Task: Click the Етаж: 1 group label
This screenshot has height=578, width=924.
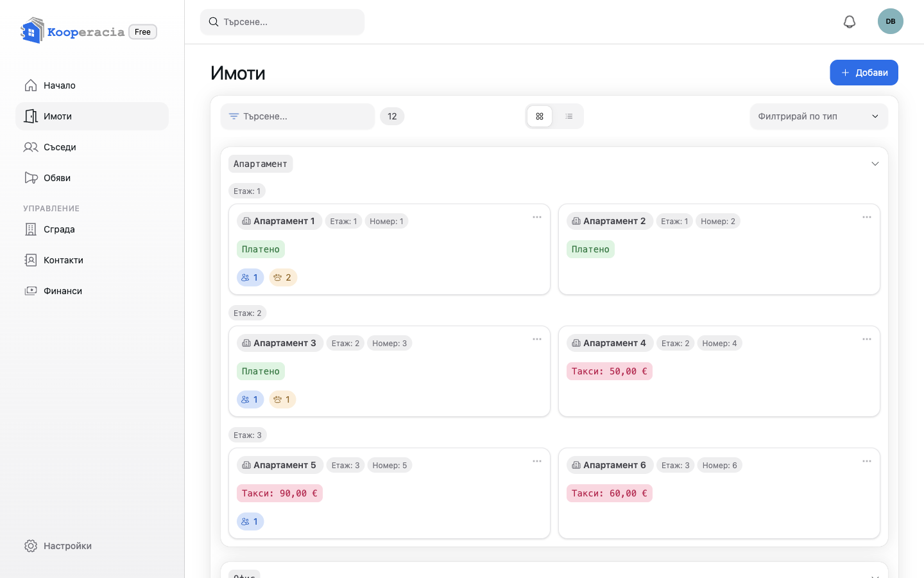Action: point(247,191)
